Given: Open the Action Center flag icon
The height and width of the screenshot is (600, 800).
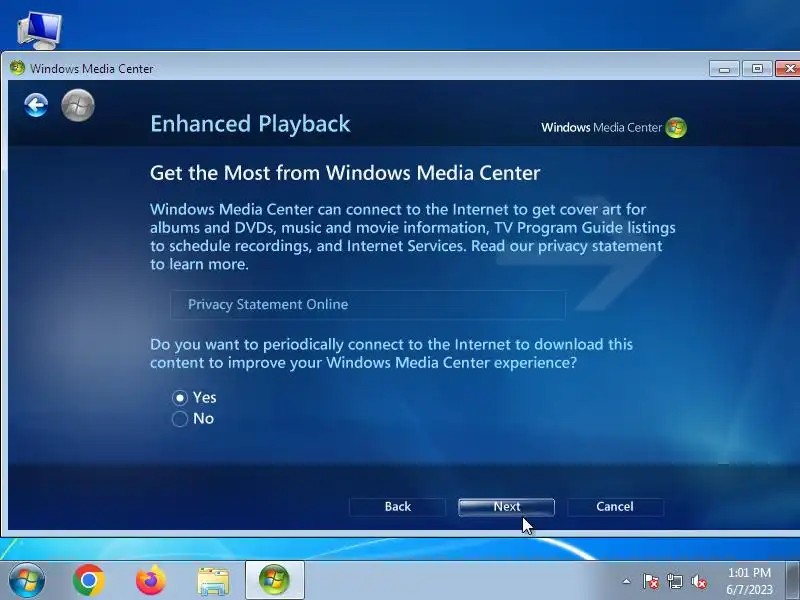Looking at the screenshot, I should coord(650,581).
